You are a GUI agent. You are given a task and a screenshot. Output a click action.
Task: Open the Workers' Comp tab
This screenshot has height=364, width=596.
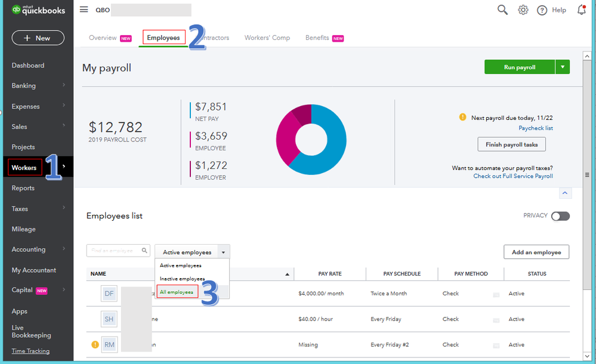click(267, 38)
